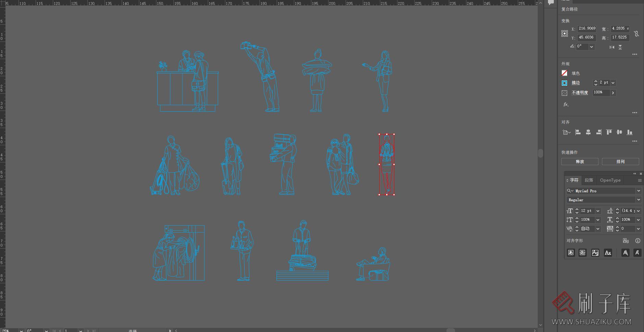The height and width of the screenshot is (332, 644).
Task: Click horizontal align center icon
Action: click(588, 132)
